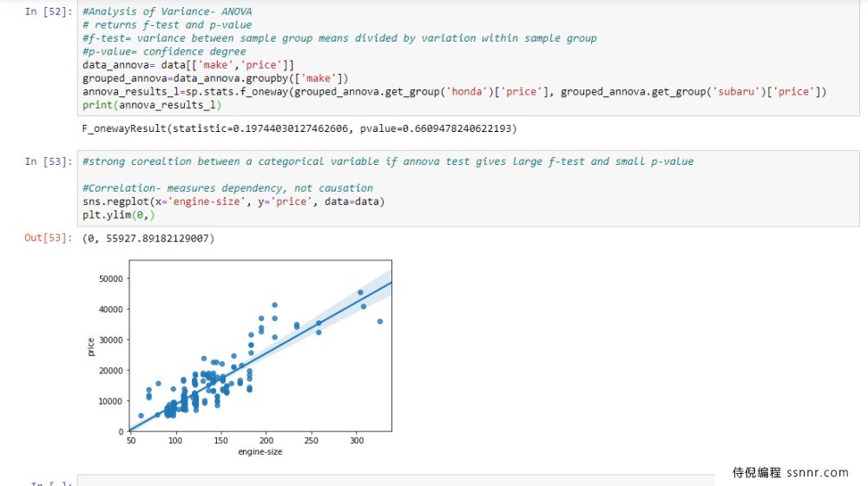Place cursor on the sns.regplot code line
The height and width of the screenshot is (486, 868).
234,201
